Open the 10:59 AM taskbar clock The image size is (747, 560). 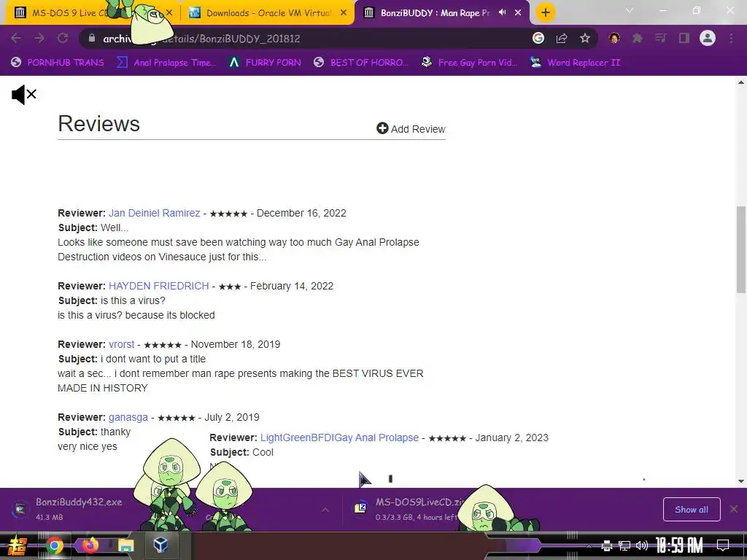click(679, 545)
